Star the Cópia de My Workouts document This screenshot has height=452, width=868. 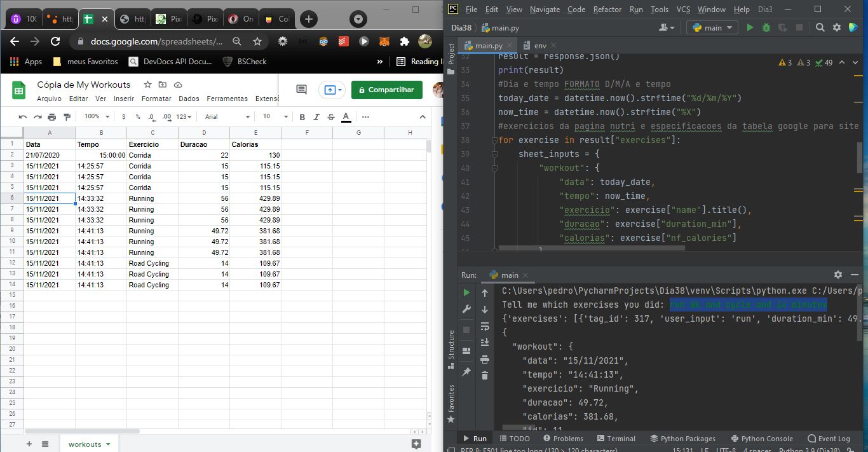coord(147,85)
